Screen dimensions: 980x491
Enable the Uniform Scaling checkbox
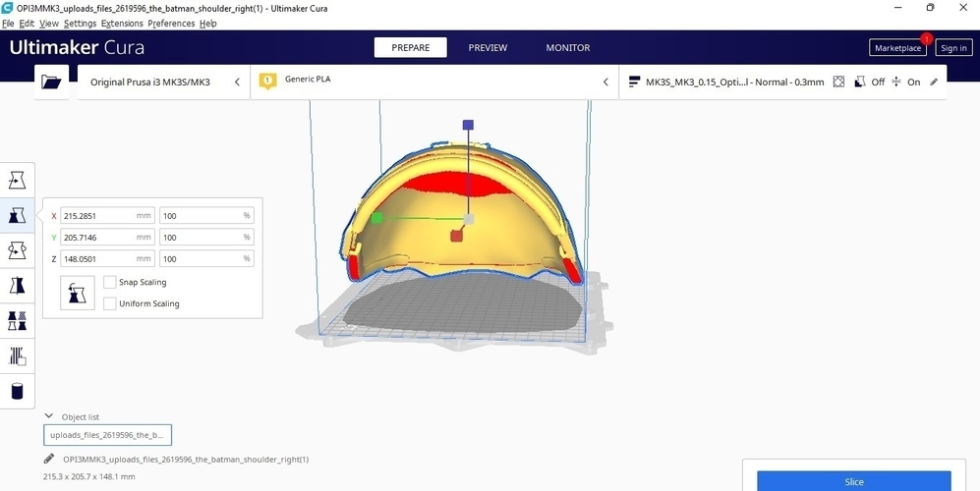(x=110, y=303)
